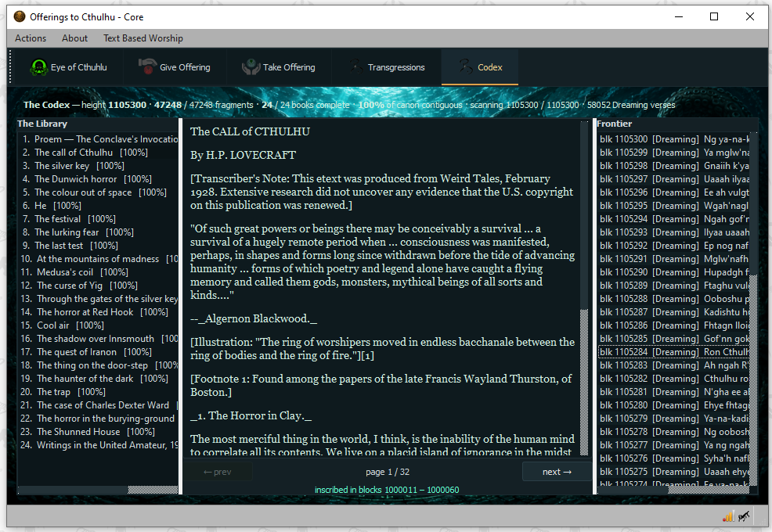The image size is (772, 532).
Task: Open the About menu
Action: tap(75, 38)
